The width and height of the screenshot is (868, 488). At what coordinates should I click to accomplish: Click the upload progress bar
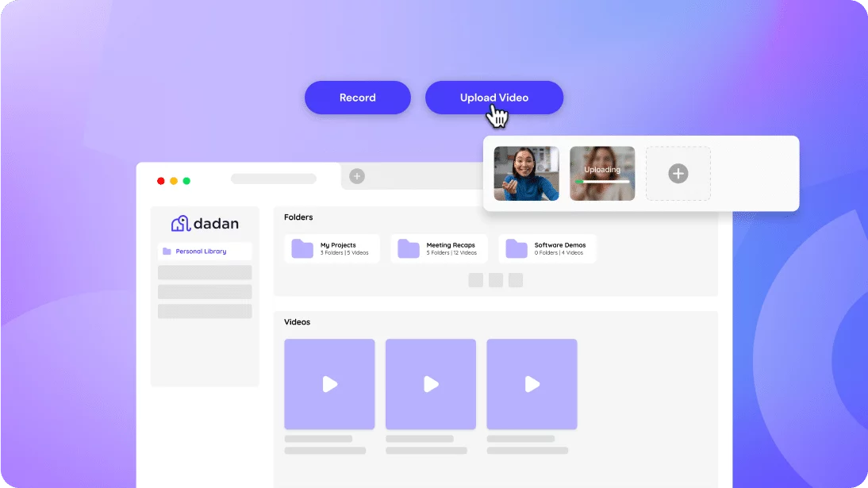coord(602,182)
